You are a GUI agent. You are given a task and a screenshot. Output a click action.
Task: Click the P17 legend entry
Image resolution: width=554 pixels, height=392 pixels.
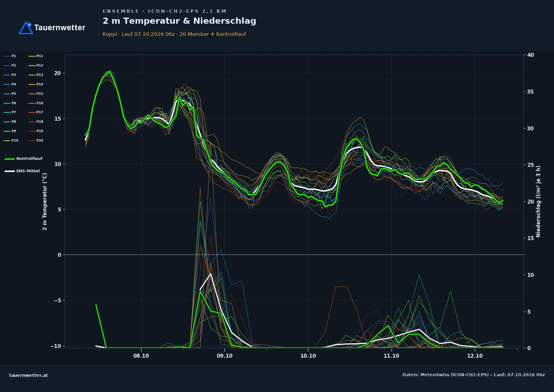[x=36, y=112]
